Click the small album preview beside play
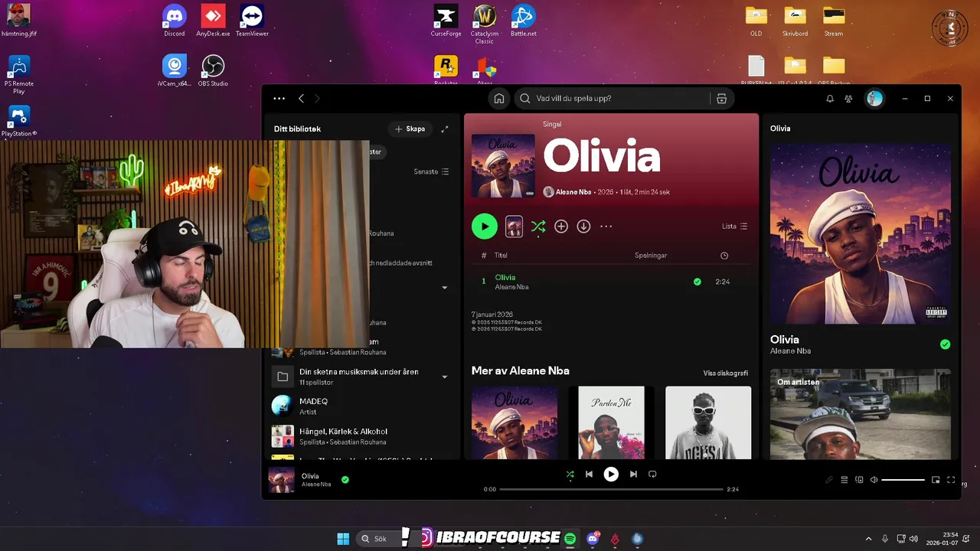Image resolution: width=980 pixels, height=551 pixels. pyautogui.click(x=514, y=227)
